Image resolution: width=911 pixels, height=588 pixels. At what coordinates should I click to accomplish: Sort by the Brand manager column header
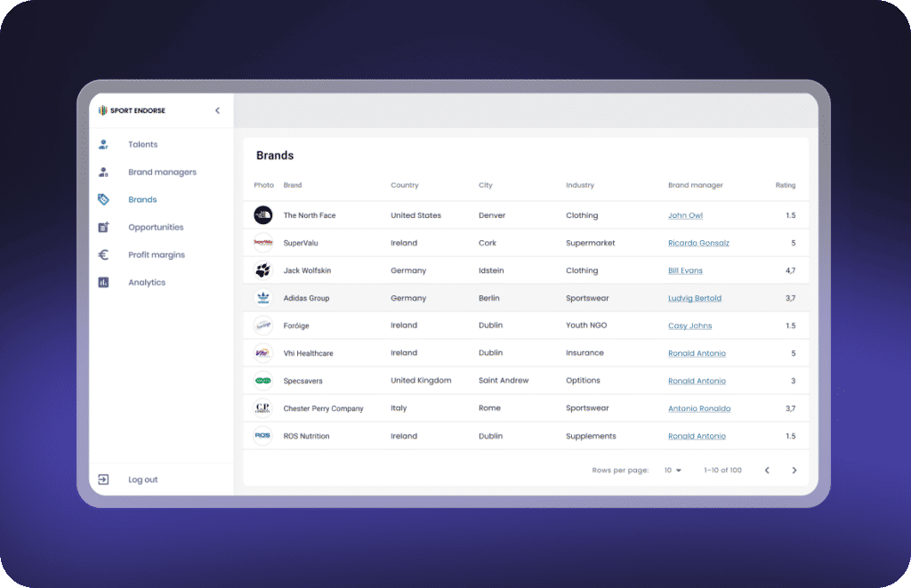696,185
